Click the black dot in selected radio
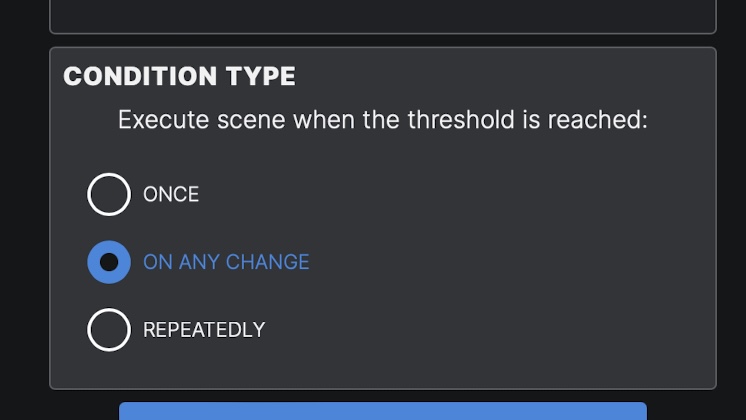This screenshot has height=420, width=746. pos(109,262)
